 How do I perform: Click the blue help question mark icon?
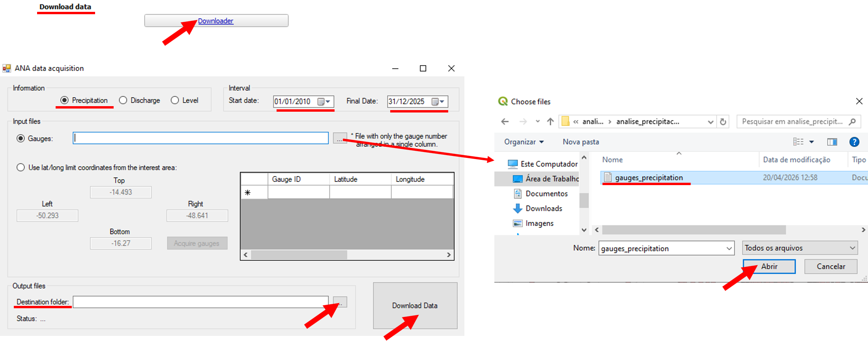pyautogui.click(x=854, y=142)
